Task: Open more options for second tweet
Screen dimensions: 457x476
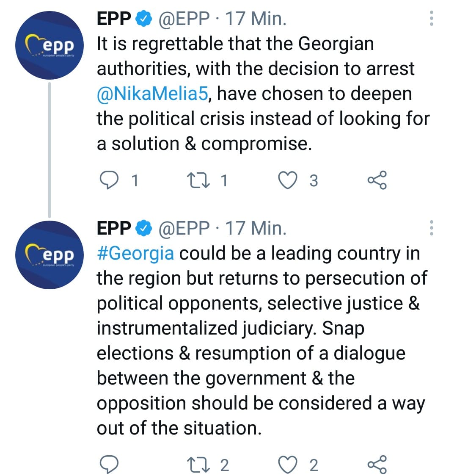Action: coord(431,228)
